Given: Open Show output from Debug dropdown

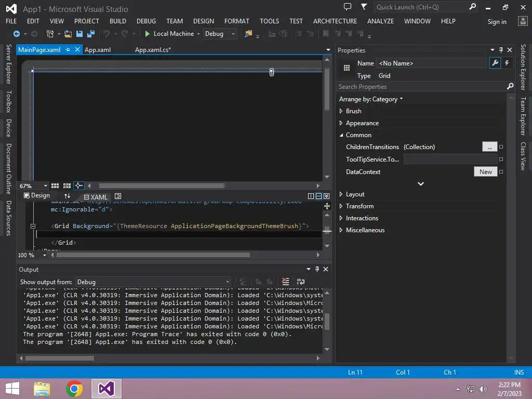Looking at the screenshot, I should coord(153,282).
